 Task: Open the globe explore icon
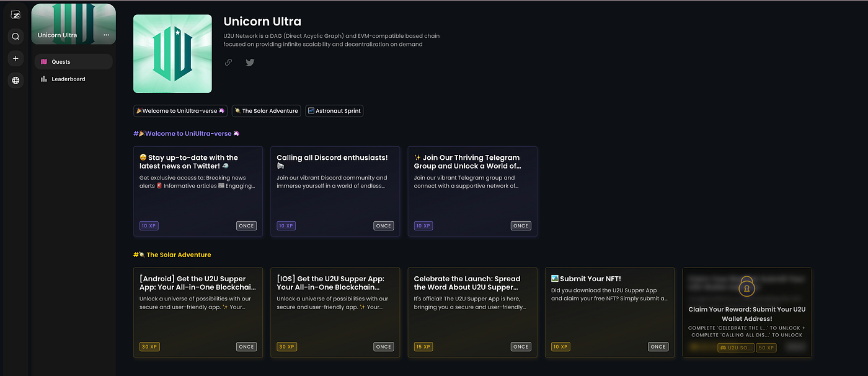(15, 80)
